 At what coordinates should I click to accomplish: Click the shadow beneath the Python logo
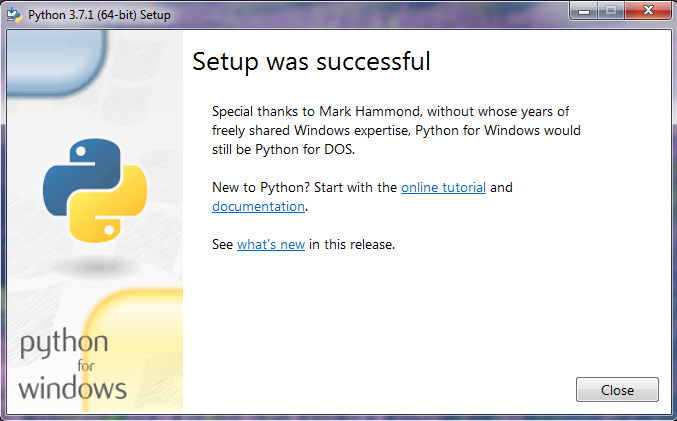97,266
